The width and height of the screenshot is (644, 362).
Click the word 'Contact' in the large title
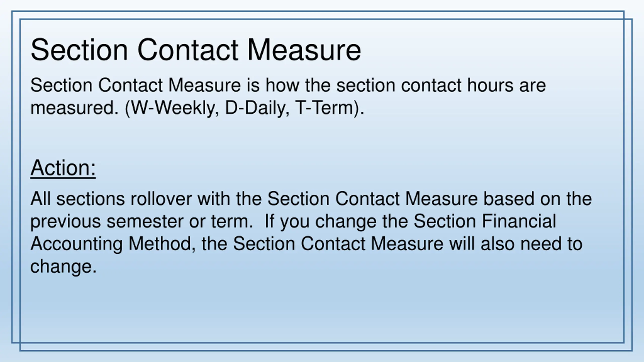(188, 50)
